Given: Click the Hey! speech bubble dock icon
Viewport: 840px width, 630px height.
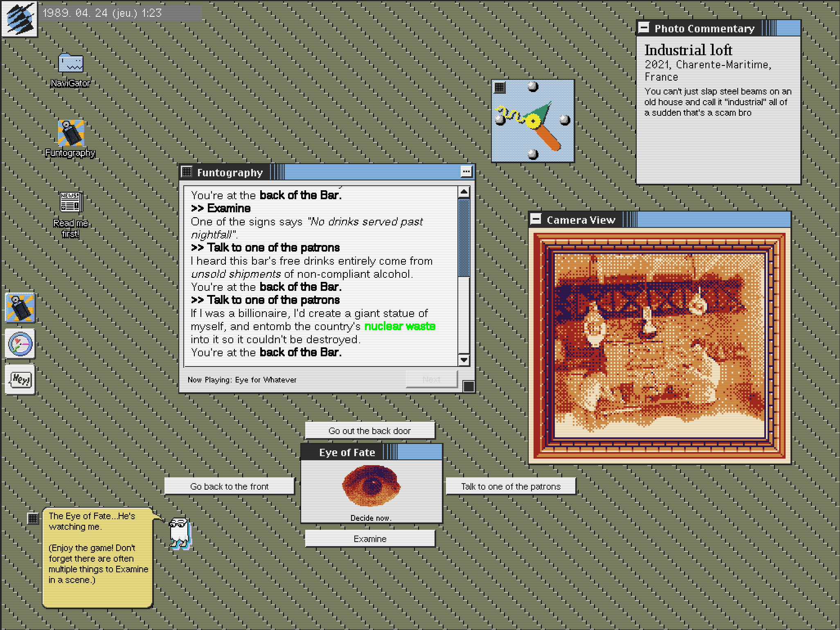Looking at the screenshot, I should pyautogui.click(x=20, y=380).
